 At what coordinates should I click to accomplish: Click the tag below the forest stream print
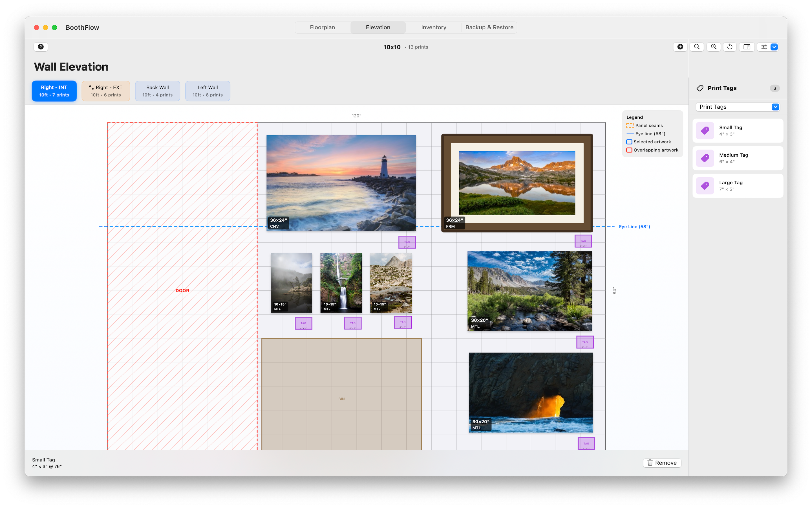585,342
